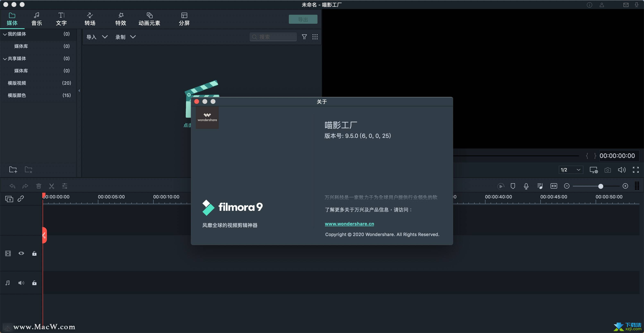Click the 搜索 search field
This screenshot has height=333, width=644.
pyautogui.click(x=273, y=37)
